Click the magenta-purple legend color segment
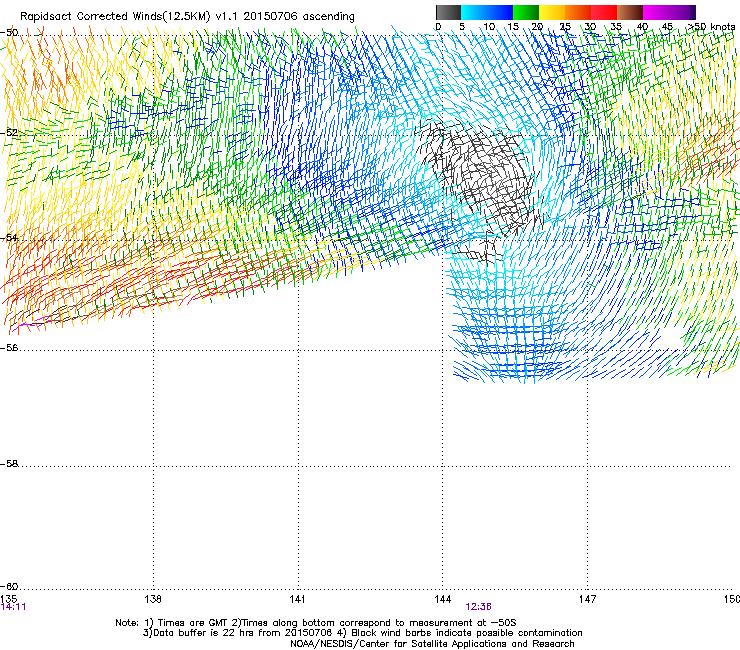 [669, 12]
